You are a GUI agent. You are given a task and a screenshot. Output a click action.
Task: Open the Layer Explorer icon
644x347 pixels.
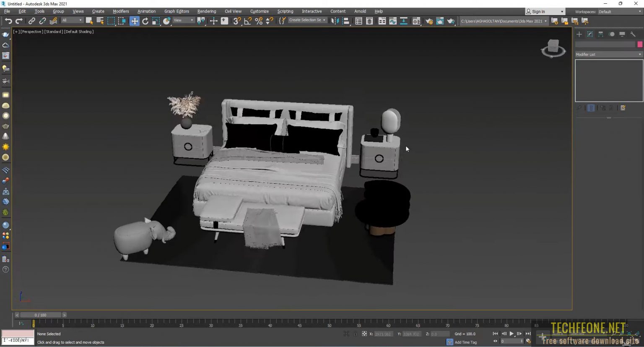(x=369, y=21)
